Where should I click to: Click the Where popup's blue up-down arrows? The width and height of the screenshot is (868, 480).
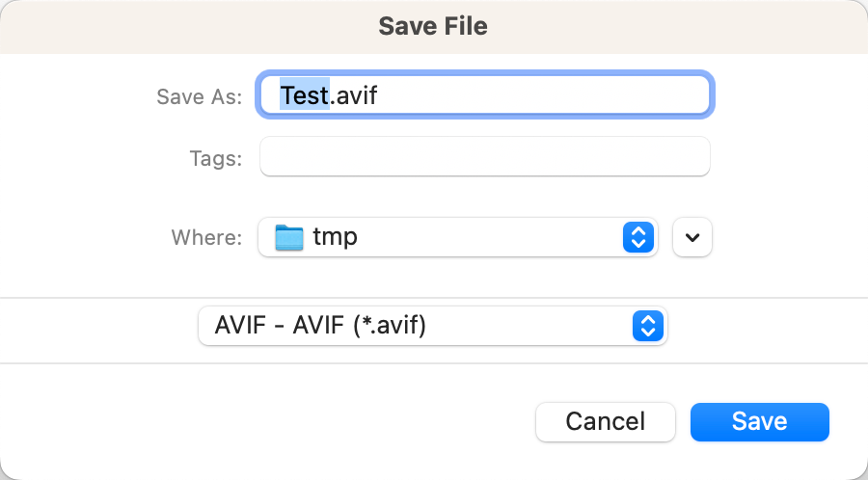[638, 237]
